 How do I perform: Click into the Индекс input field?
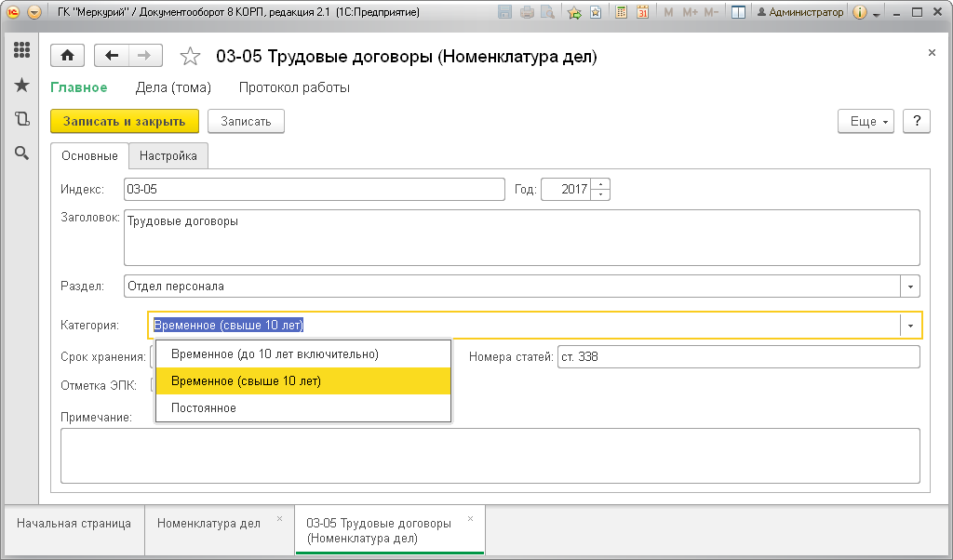coord(315,190)
